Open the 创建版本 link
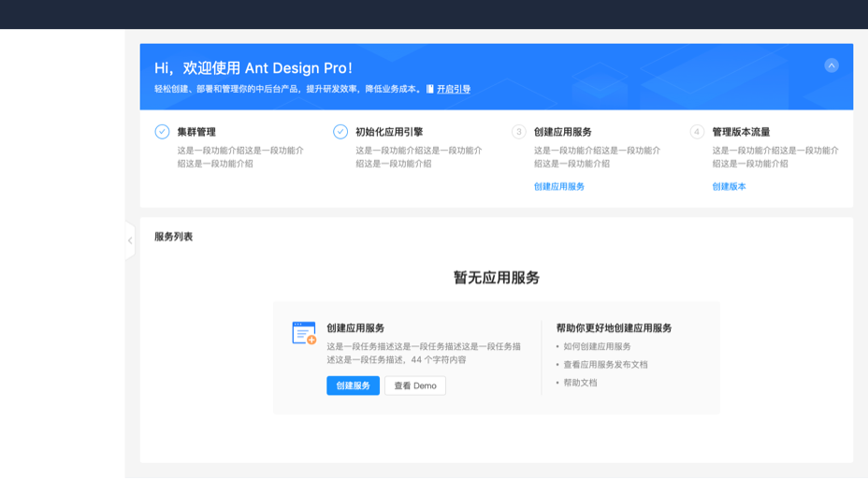Viewport: 868px width, 479px height. pos(729,186)
